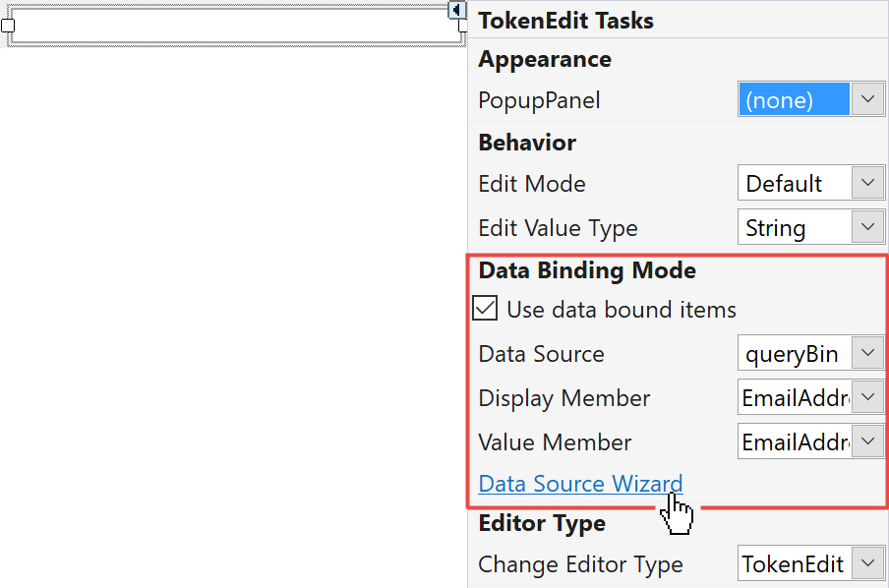Open the Display Member dropdown arrow
This screenshot has width=889, height=588.
click(x=866, y=397)
